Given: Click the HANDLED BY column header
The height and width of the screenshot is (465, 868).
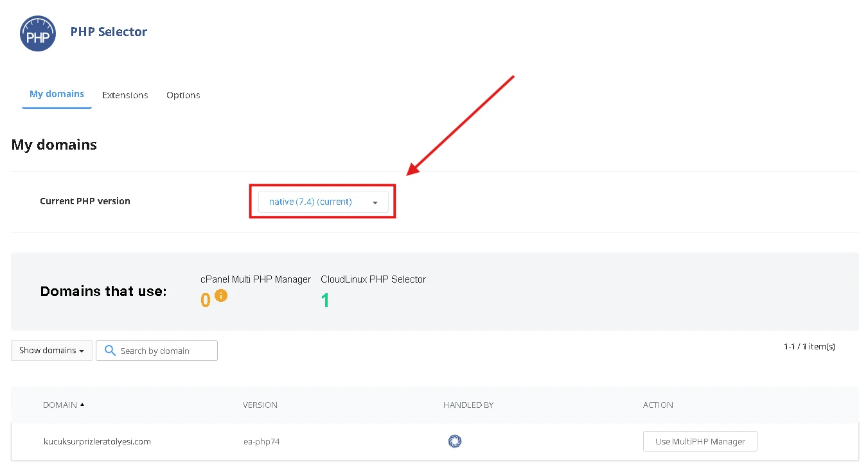Looking at the screenshot, I should pyautogui.click(x=468, y=405).
